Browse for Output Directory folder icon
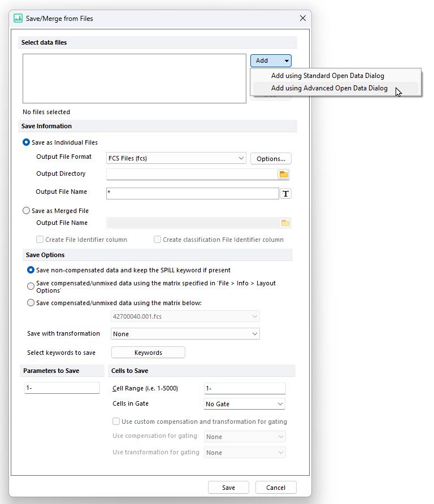 pyautogui.click(x=283, y=174)
